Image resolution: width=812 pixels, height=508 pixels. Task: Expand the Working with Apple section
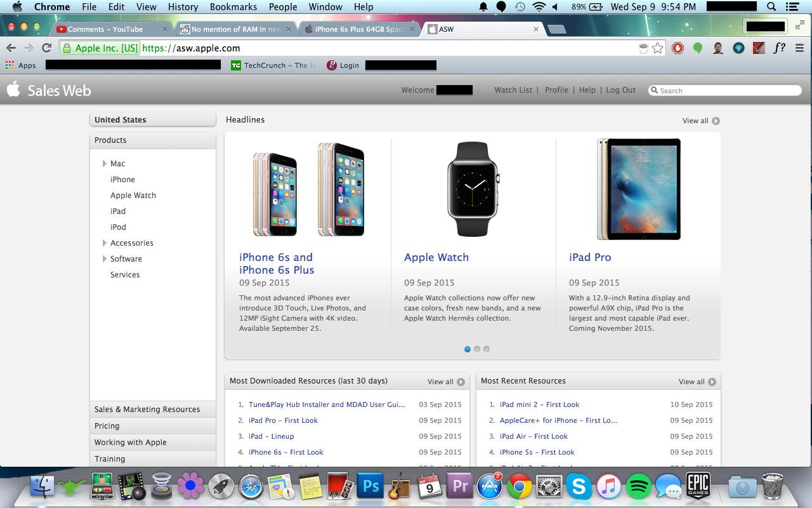coord(153,443)
